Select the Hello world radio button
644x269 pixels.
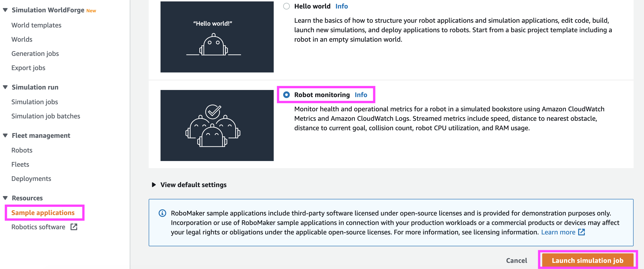tap(286, 6)
